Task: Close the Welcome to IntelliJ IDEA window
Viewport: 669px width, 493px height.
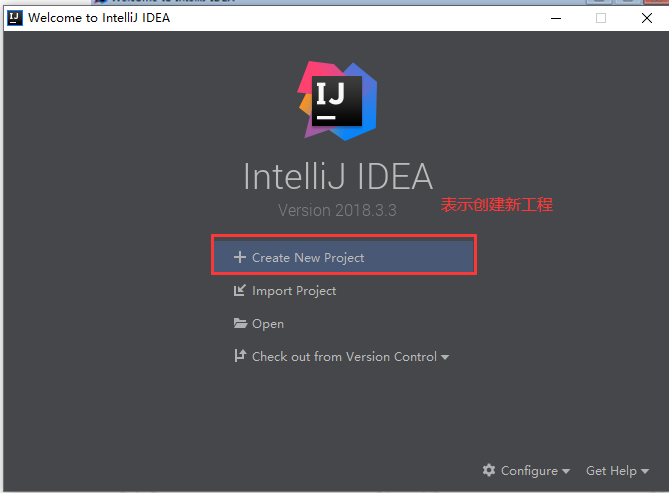Action: [x=647, y=18]
